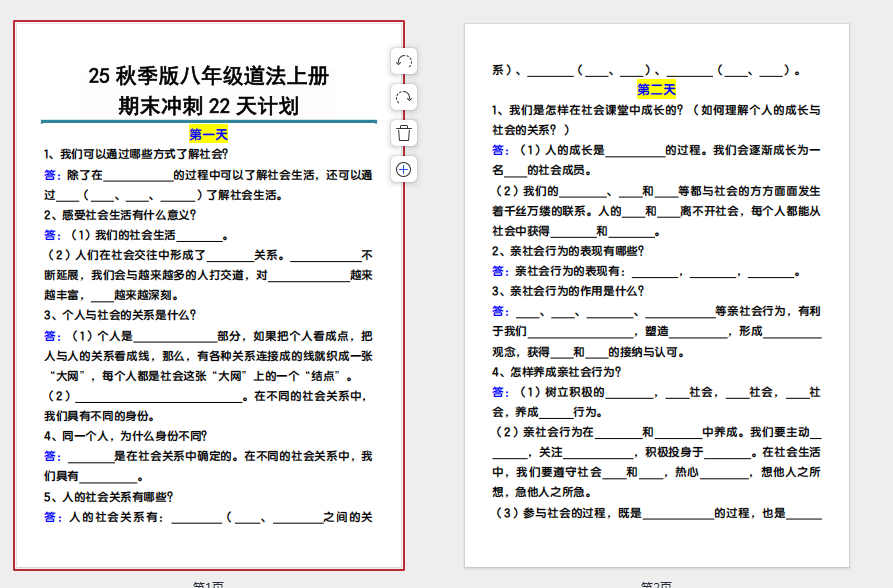
Task: Rotate page clockwise using the second icon
Action: [x=404, y=98]
